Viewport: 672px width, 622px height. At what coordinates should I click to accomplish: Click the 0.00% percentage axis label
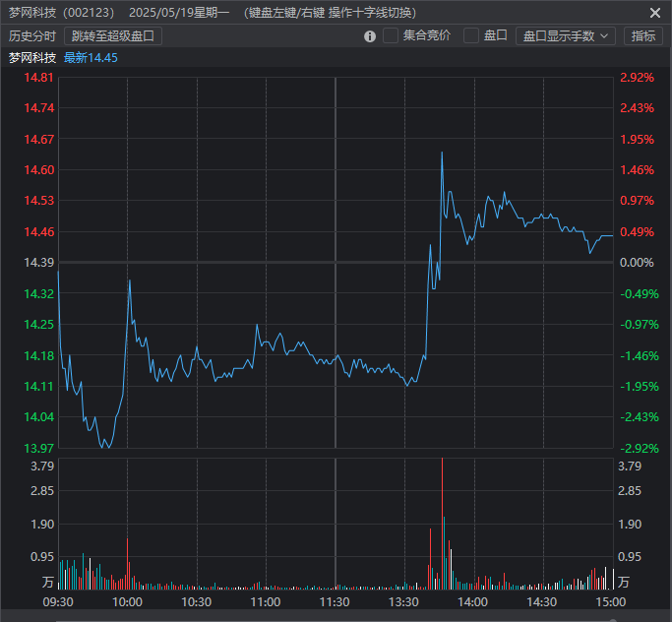(x=637, y=263)
